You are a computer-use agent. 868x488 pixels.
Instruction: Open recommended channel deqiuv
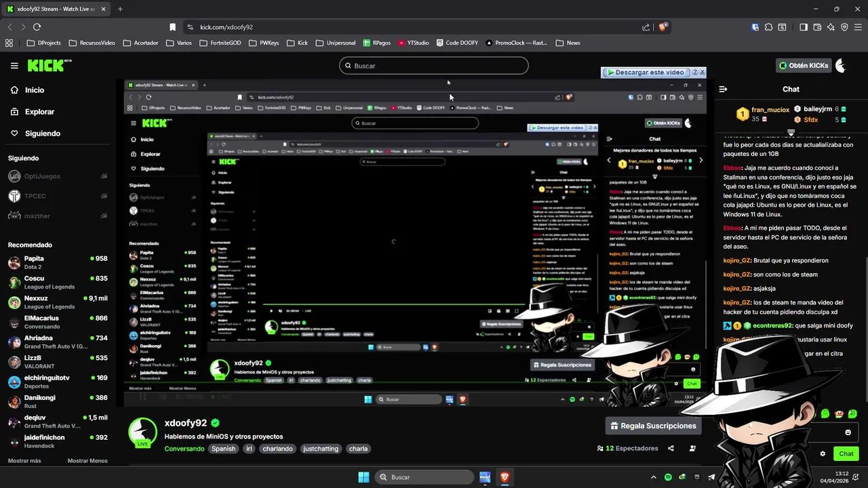[58, 422]
